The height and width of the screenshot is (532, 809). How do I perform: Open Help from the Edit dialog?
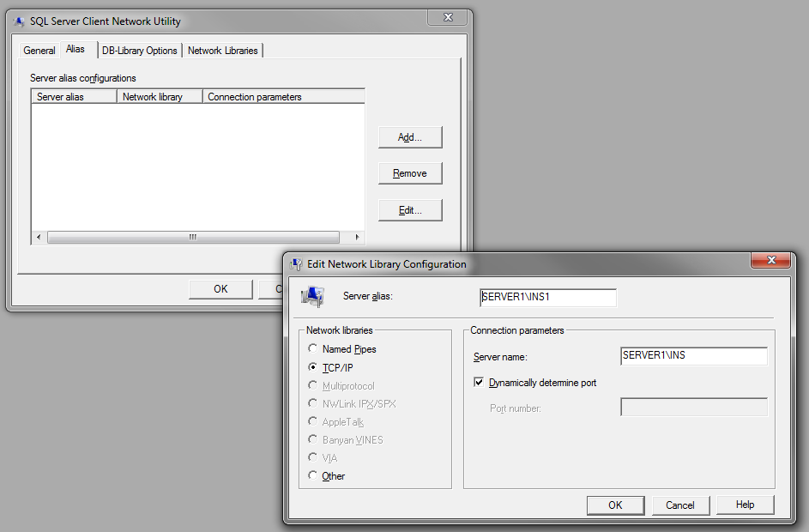coord(745,505)
